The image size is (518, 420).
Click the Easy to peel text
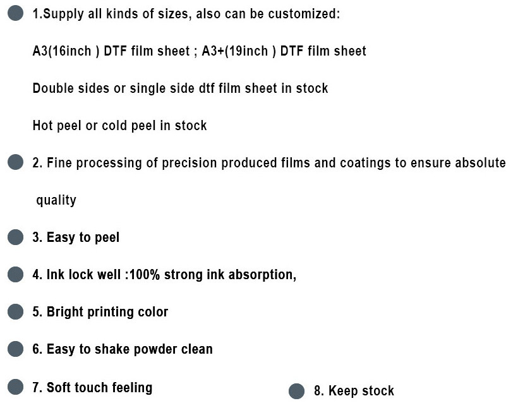pos(76,237)
